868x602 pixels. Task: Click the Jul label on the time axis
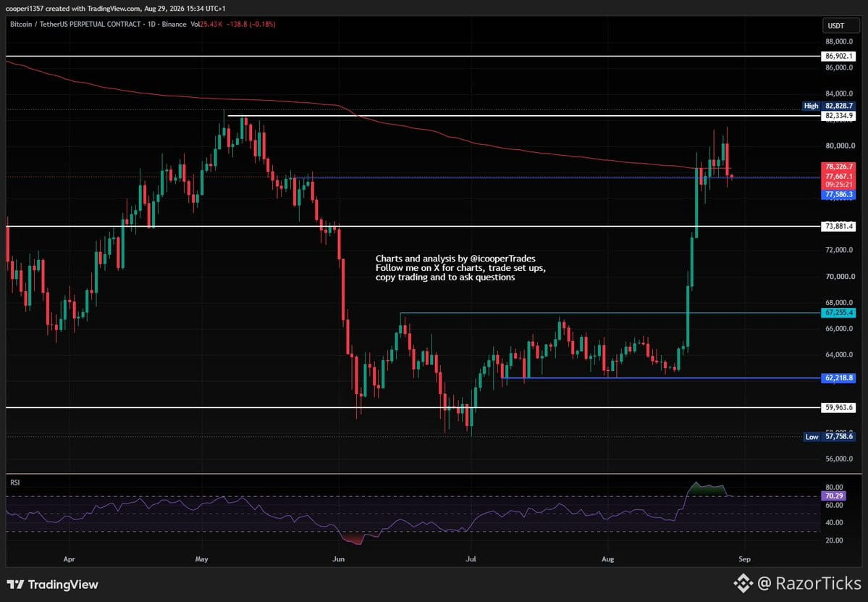(471, 559)
